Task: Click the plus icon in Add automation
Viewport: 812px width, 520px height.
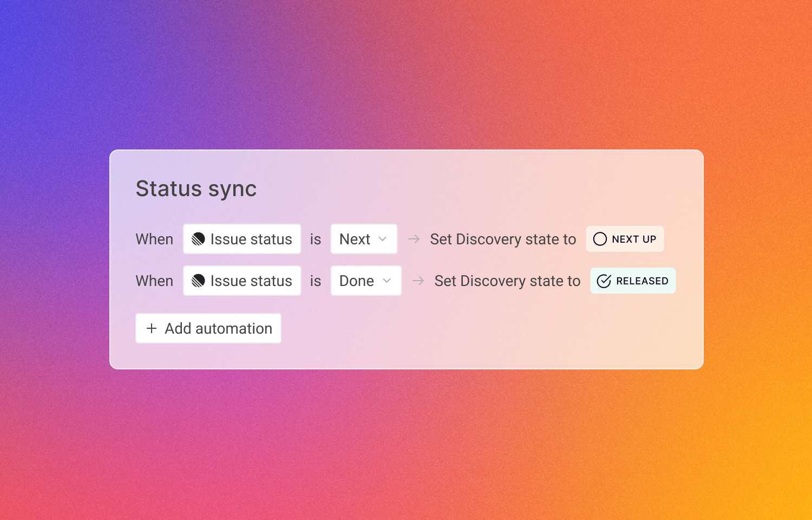Action: point(151,328)
